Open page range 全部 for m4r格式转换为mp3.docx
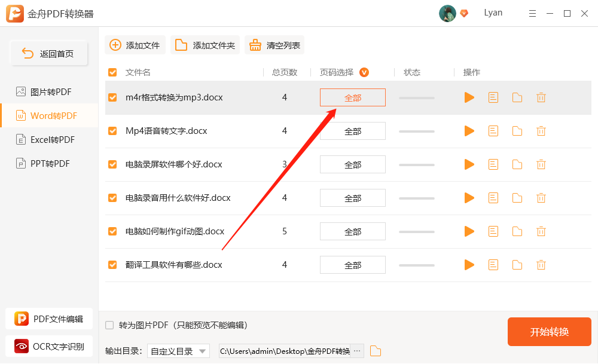Viewport: 598px width, 364px height. [x=353, y=97]
